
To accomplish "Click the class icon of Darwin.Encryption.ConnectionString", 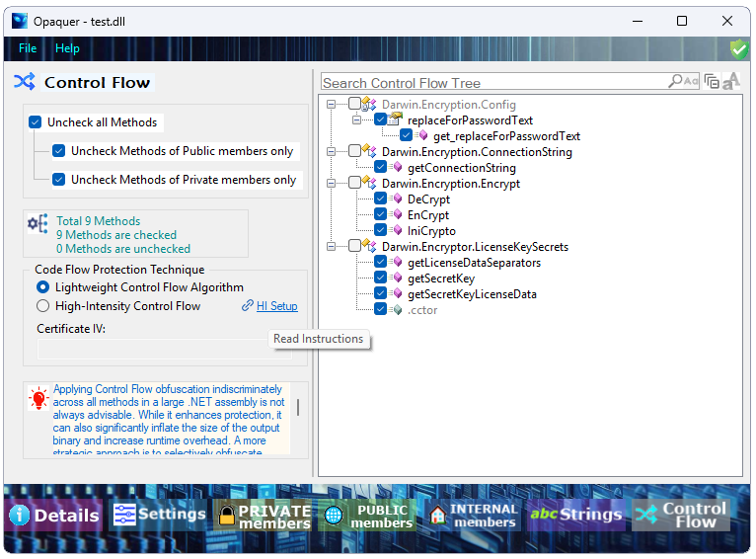I will 369,151.
